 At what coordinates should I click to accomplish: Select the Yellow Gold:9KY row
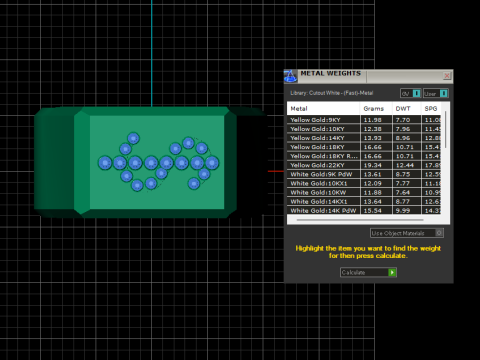pos(364,120)
